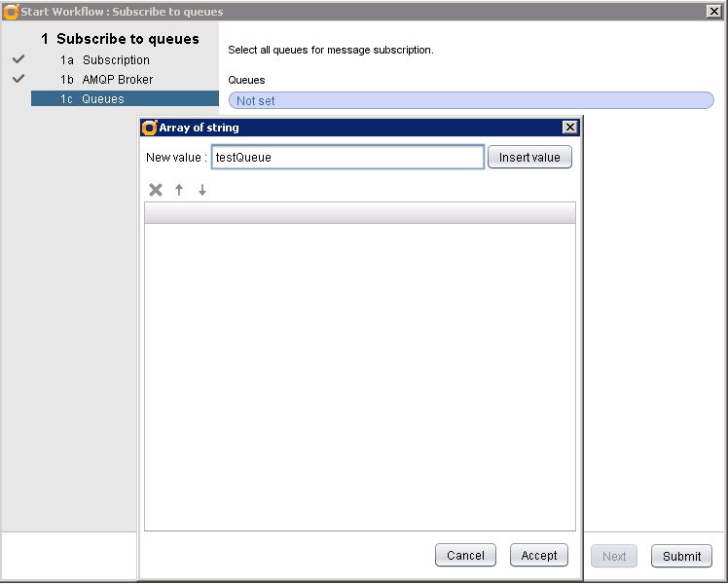Click the checkmark beside 1a Subscription
This screenshot has width=728, height=585.
pos(18,59)
